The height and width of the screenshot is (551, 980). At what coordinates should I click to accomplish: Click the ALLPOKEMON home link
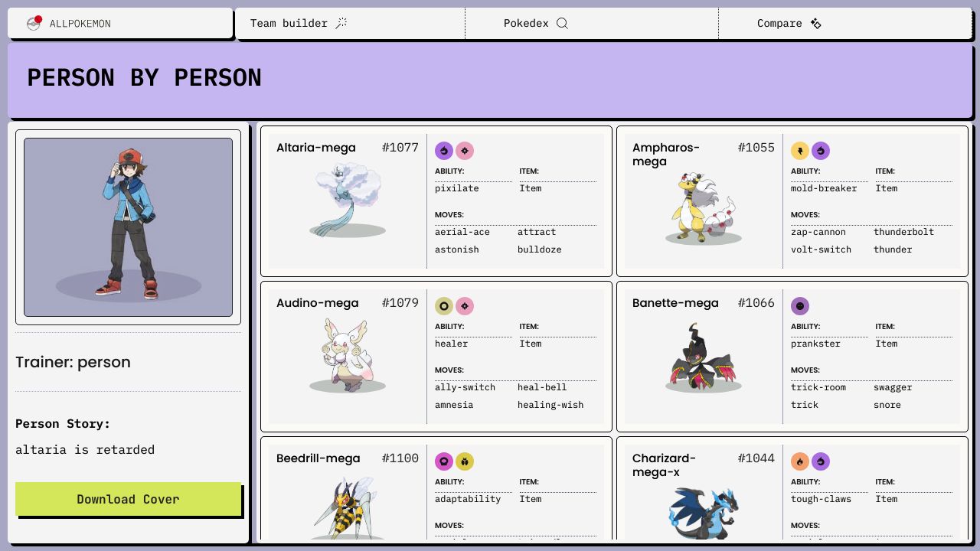(80, 24)
